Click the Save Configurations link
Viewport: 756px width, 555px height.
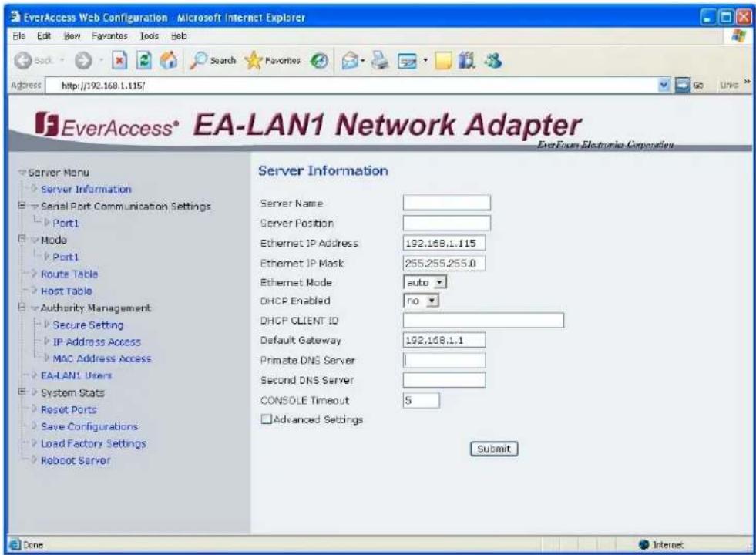(89, 426)
